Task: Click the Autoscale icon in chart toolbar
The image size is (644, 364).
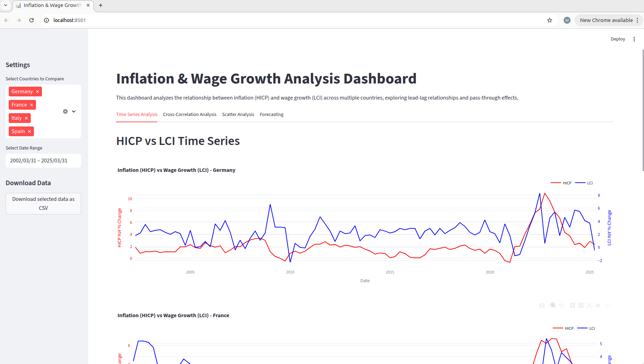Action: coord(589,305)
